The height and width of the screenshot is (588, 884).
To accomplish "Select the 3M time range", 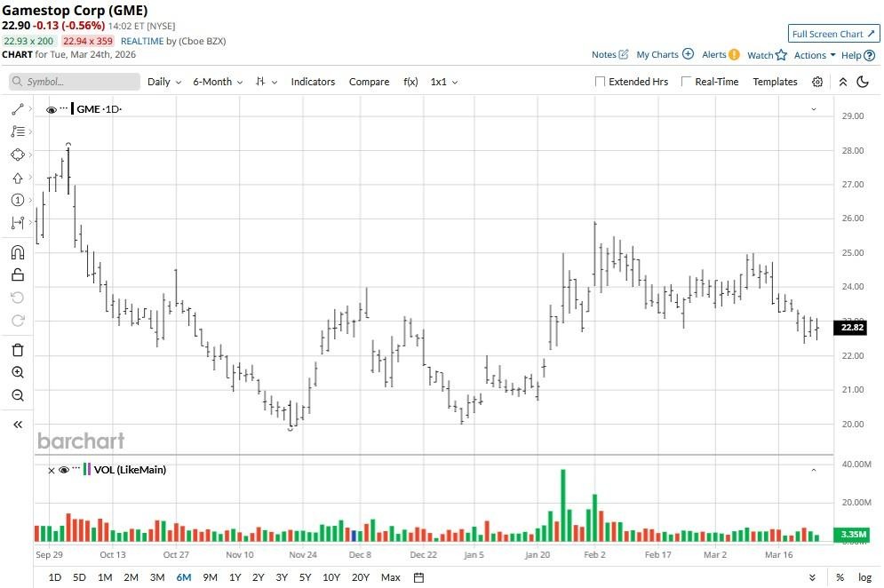I will click(157, 577).
